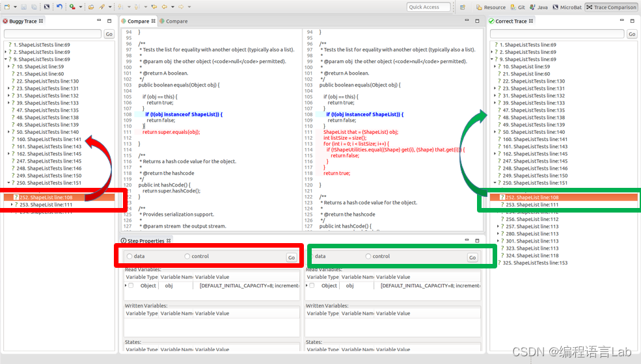Select the left data radio button
This screenshot has height=364, width=641.
pyautogui.click(x=130, y=256)
